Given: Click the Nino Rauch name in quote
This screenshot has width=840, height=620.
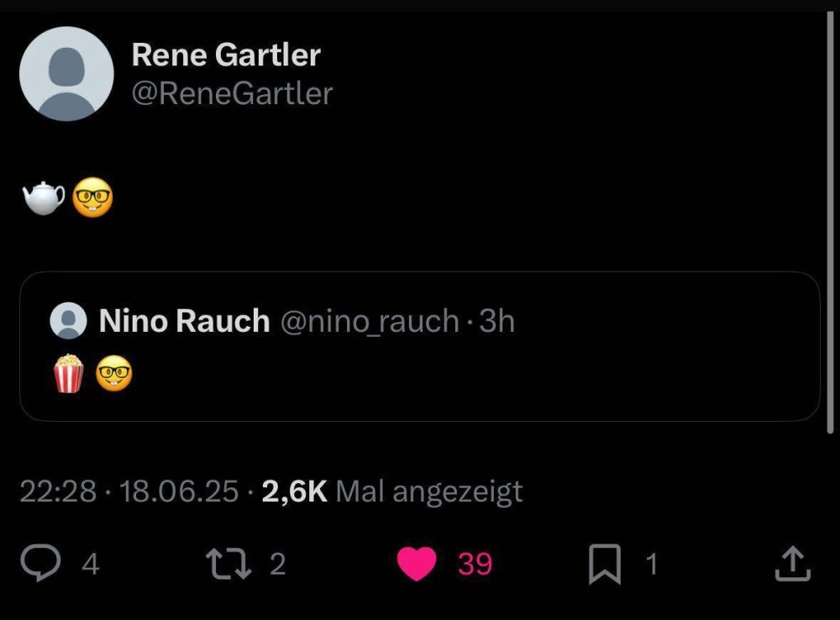Looking at the screenshot, I should click(x=184, y=321).
